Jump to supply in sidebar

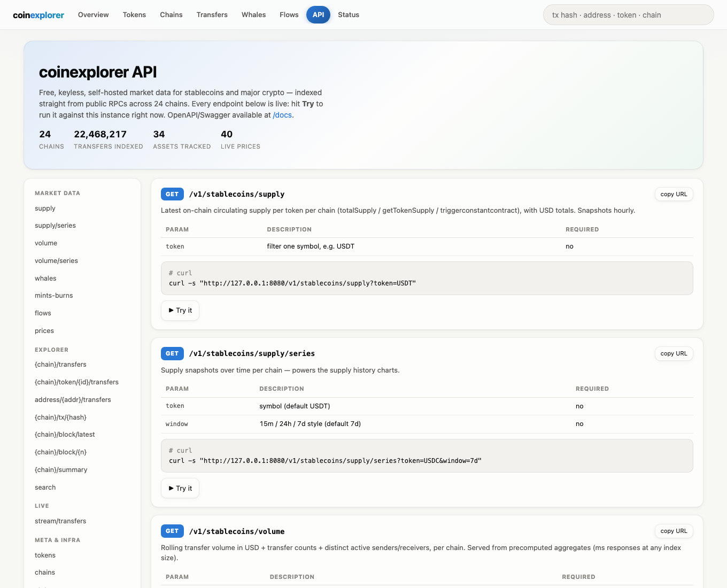point(45,208)
